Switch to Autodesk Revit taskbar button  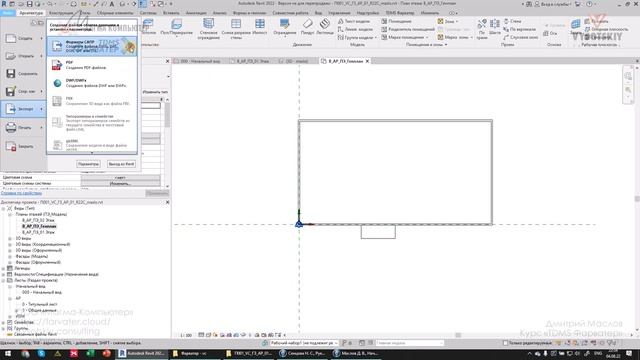click(x=142, y=353)
